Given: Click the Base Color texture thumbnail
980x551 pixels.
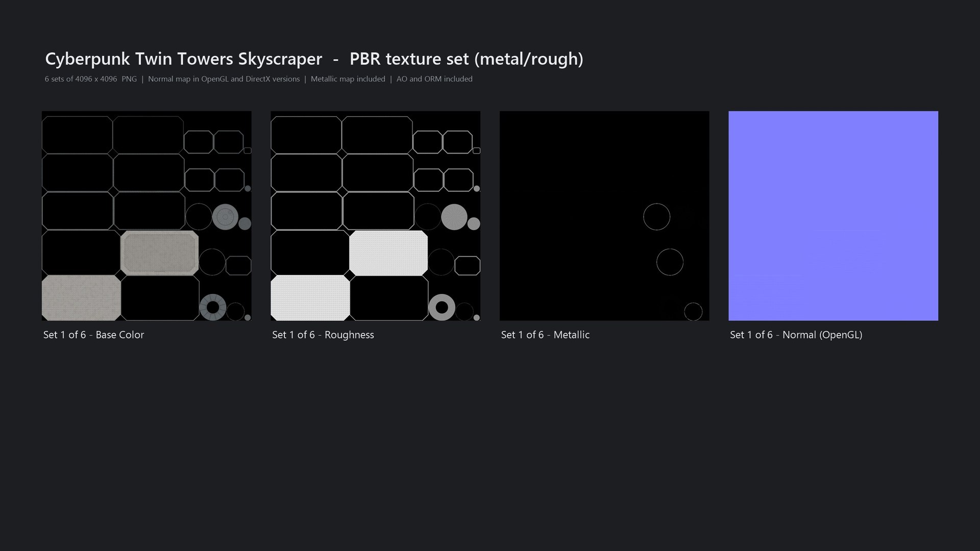Looking at the screenshot, I should 146,216.
